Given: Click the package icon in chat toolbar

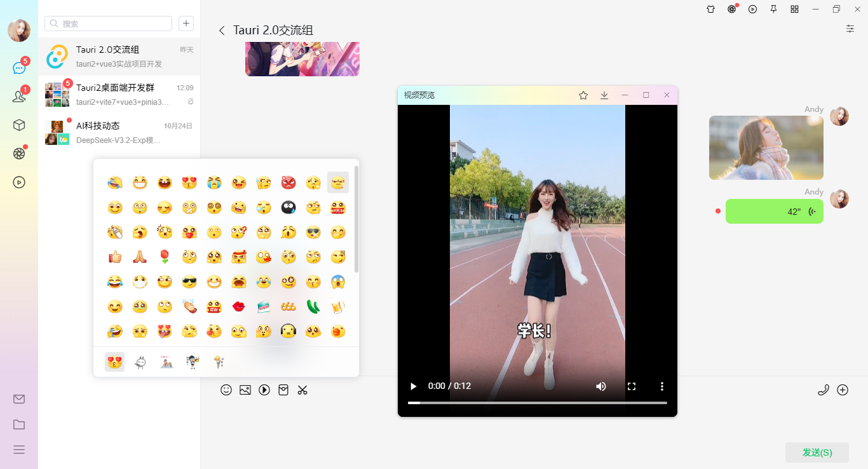Looking at the screenshot, I should tap(283, 390).
